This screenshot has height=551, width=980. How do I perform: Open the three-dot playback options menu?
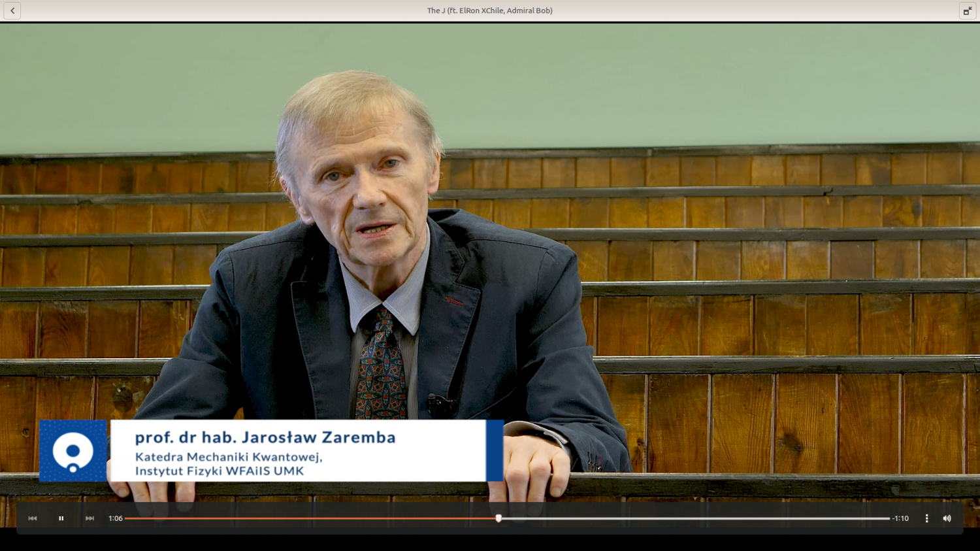click(926, 518)
